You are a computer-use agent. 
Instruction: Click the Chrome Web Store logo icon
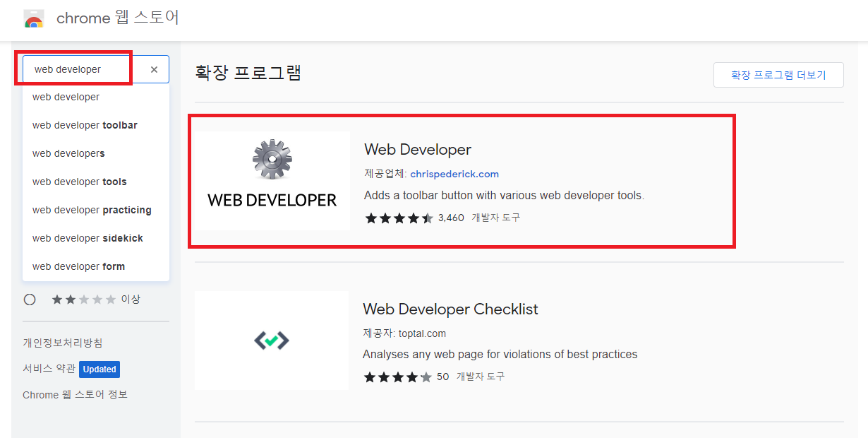(x=34, y=18)
